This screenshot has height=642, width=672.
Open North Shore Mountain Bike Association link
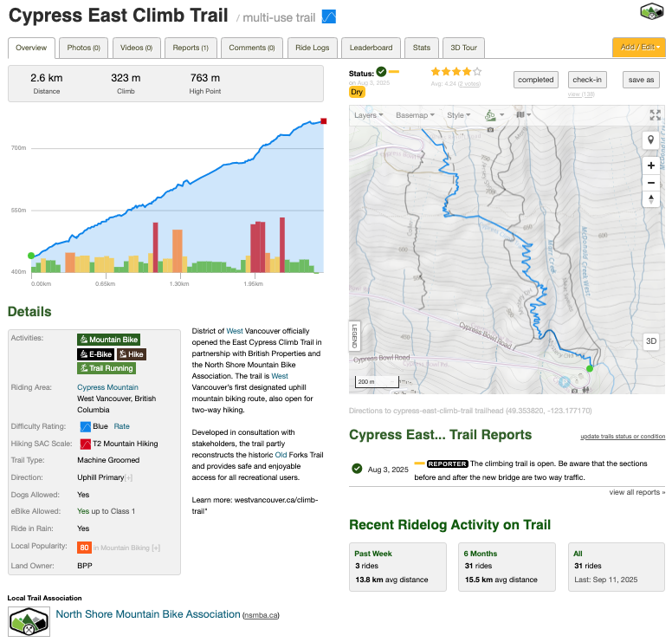coord(148,614)
